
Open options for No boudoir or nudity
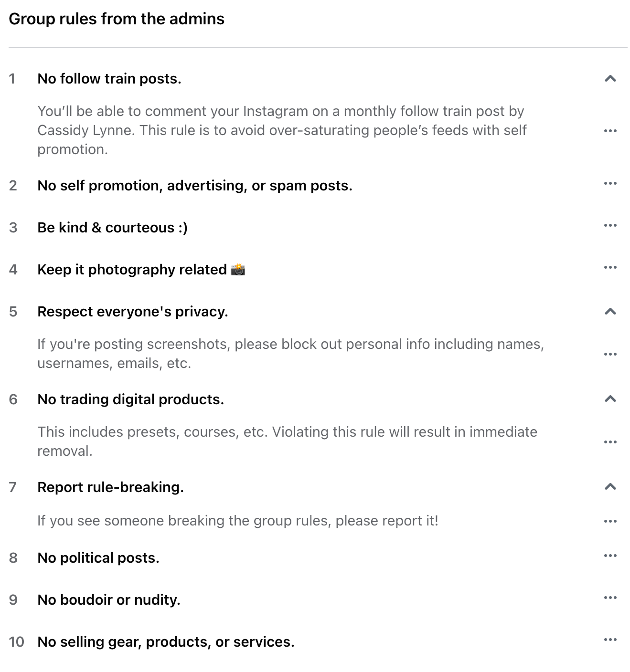[x=610, y=598]
